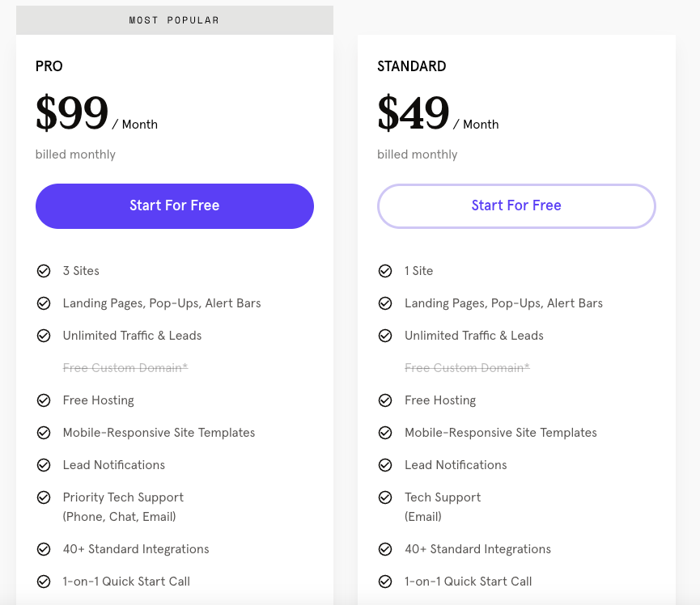
Task: Click the Standard plan Free Hosting checkmark icon
Action: click(385, 400)
